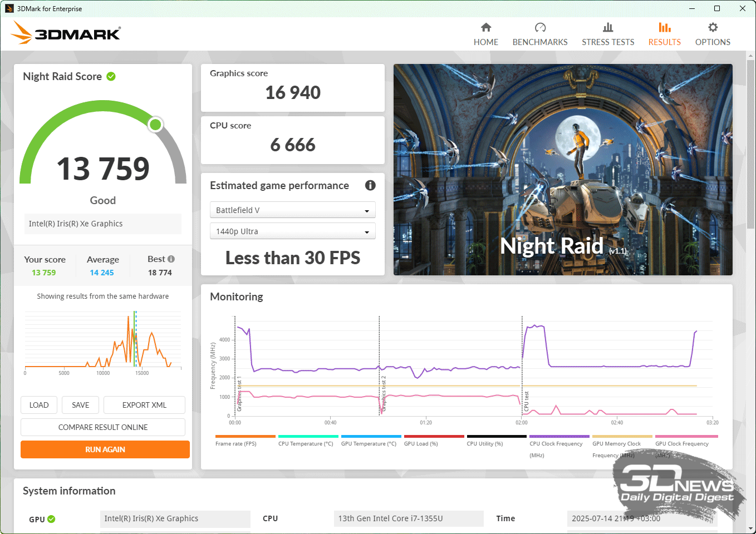The height and width of the screenshot is (534, 756).
Task: Toggle the Frame rate (FPS) legend entry
Action: click(245, 441)
